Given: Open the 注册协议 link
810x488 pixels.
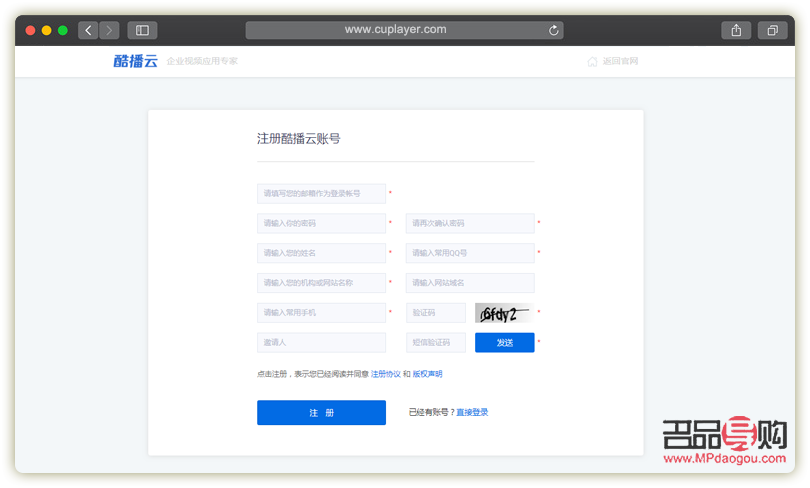Looking at the screenshot, I should (x=385, y=374).
